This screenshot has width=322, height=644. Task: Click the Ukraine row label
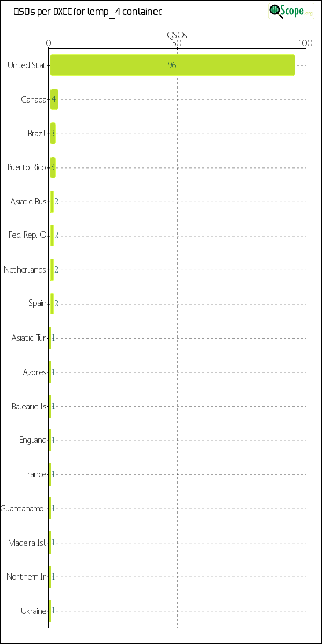click(x=33, y=611)
